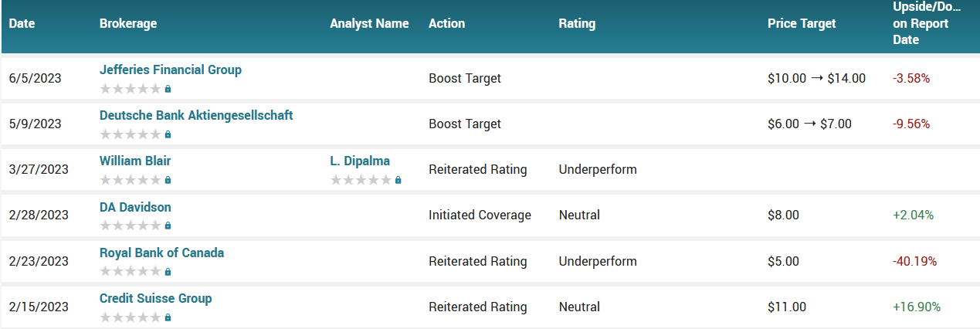This screenshot has height=329, width=980.
Task: Sort by the Price Target column header
Action: pos(802,23)
